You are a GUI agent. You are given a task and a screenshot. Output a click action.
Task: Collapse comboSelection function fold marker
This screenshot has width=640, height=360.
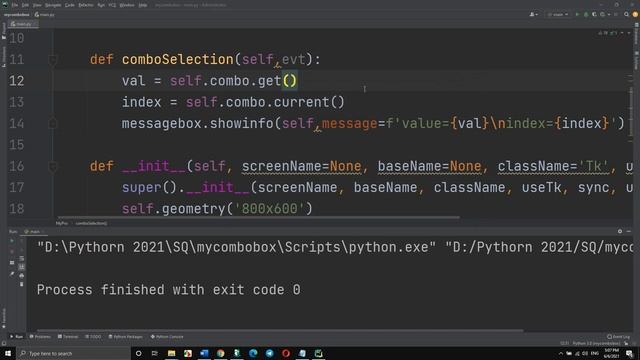tap(53, 60)
